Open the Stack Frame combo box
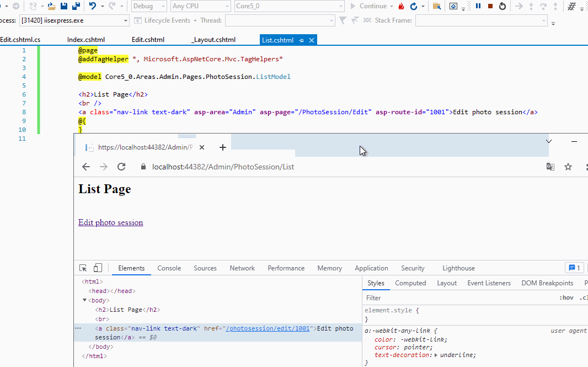The image size is (588, 367). pos(481,20)
